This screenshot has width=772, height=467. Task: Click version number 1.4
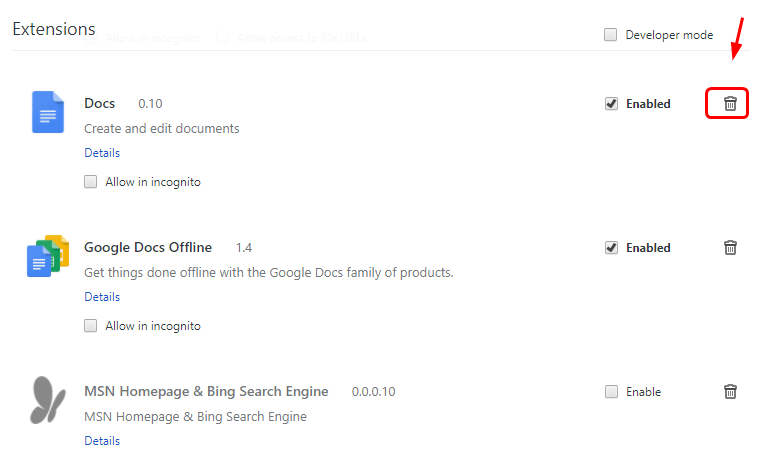(x=244, y=248)
